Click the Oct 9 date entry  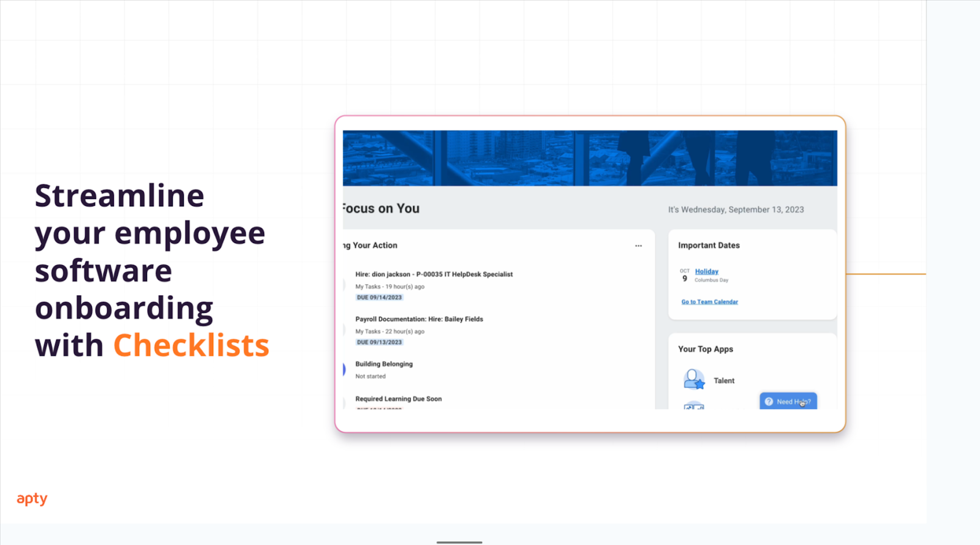coord(684,275)
